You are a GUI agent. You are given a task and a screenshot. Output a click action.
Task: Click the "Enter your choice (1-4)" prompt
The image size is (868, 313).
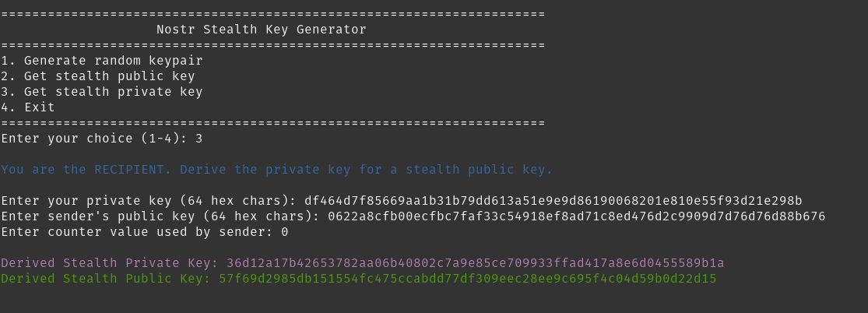pyautogui.click(x=94, y=139)
